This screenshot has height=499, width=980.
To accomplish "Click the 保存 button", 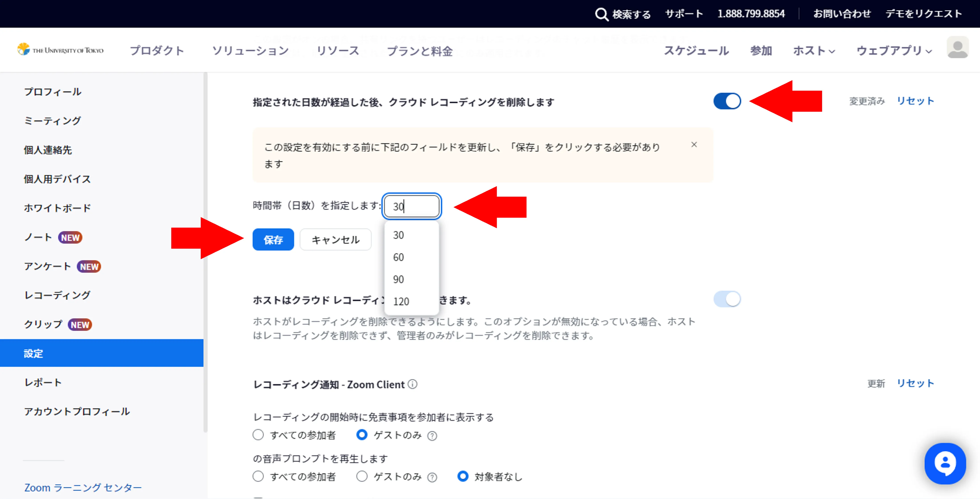I will coord(273,240).
